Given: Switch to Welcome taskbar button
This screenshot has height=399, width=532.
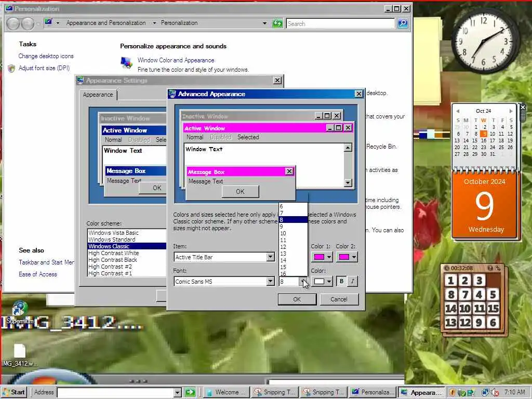Looking at the screenshot, I should 226,392.
